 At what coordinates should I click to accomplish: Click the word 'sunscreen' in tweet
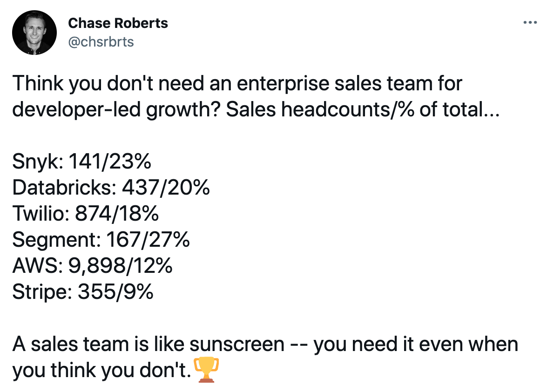pyautogui.click(x=237, y=345)
